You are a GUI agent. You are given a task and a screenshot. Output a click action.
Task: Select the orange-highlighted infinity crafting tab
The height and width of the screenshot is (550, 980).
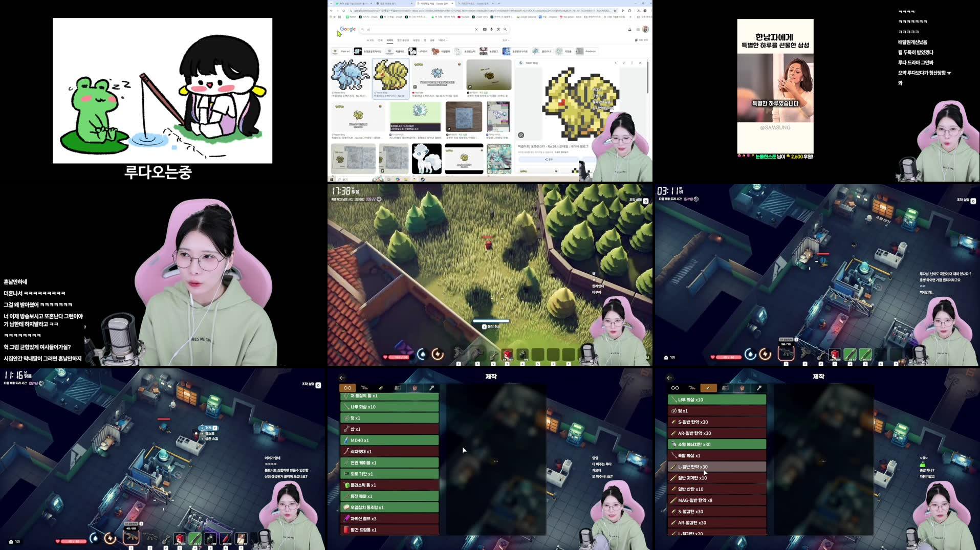pyautogui.click(x=347, y=388)
